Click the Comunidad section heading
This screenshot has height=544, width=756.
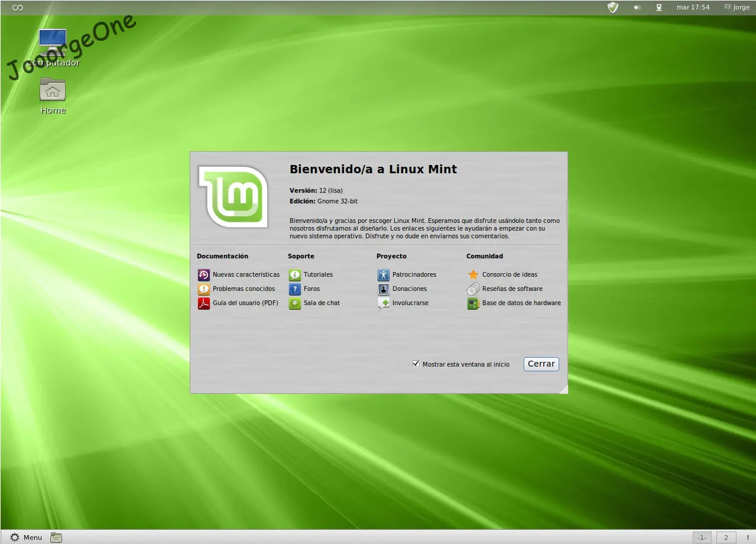click(485, 257)
